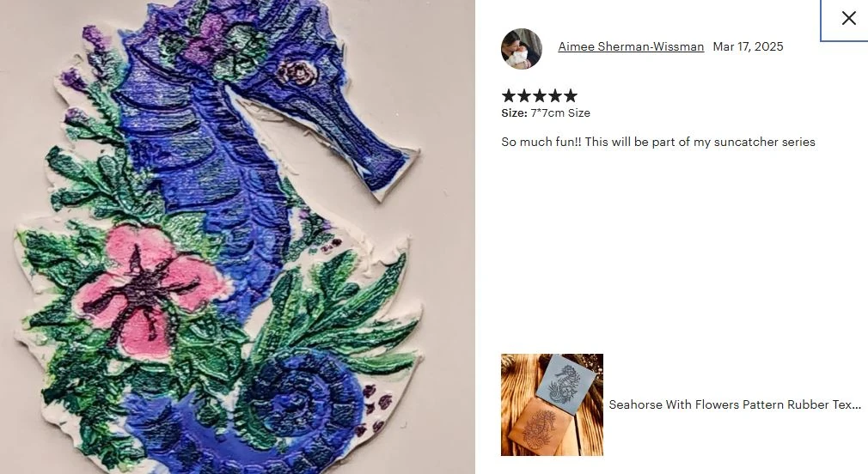Close the review photo overlay
868x474 pixels.
(847, 18)
